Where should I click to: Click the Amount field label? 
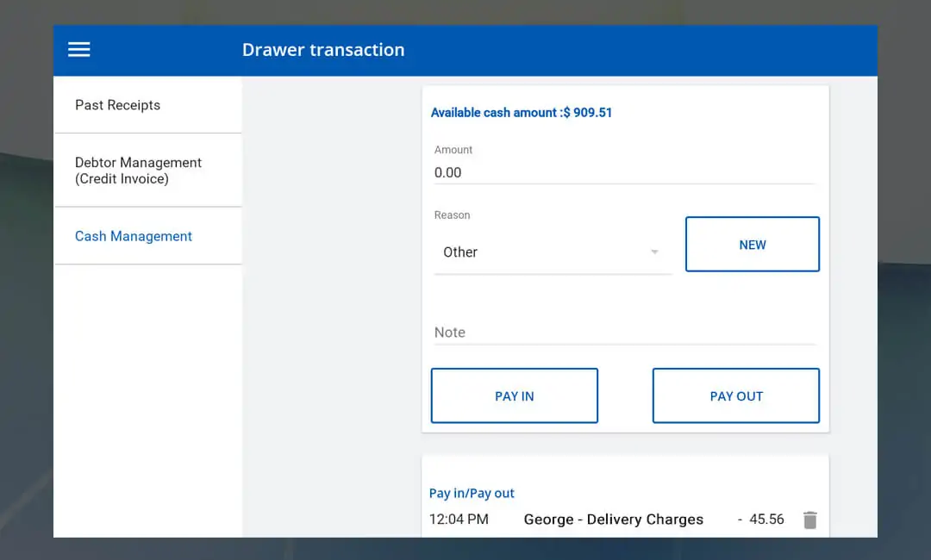pos(453,150)
